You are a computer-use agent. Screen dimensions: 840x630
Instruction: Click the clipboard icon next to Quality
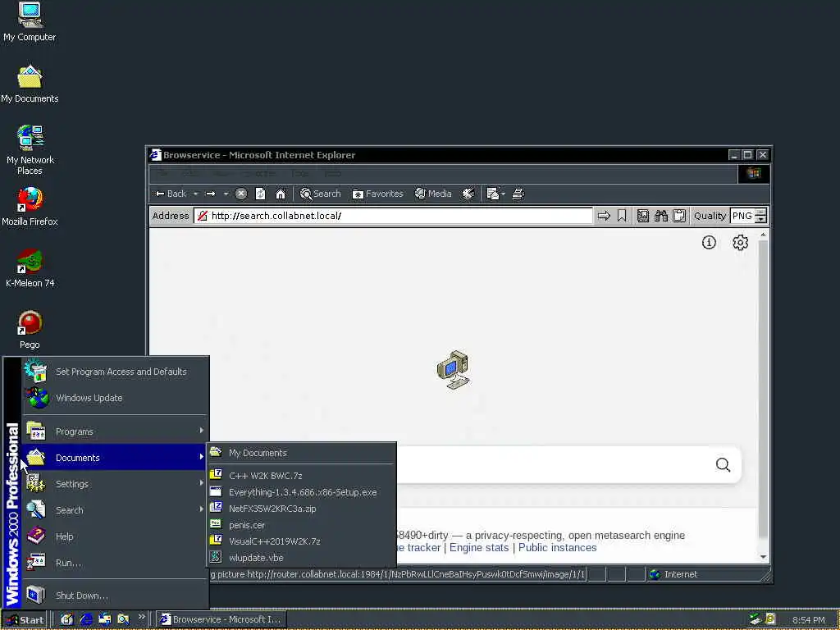coord(678,216)
